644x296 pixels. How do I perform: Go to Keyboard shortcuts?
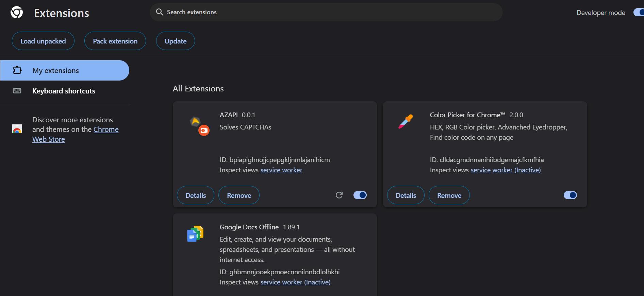(x=64, y=91)
